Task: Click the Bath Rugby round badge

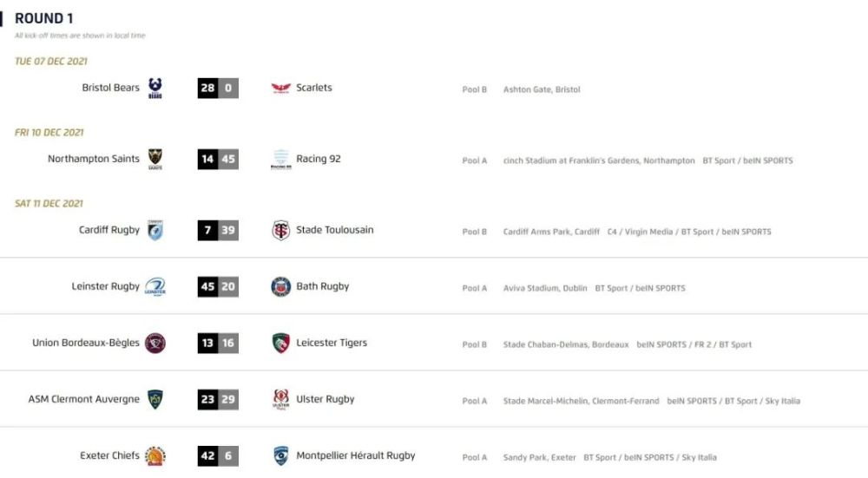Action: point(280,286)
